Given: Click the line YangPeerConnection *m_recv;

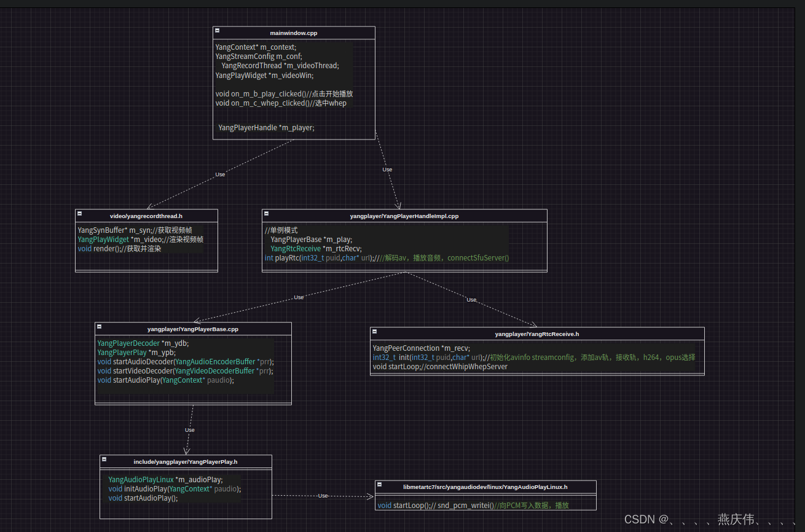Looking at the screenshot, I should pos(421,348).
